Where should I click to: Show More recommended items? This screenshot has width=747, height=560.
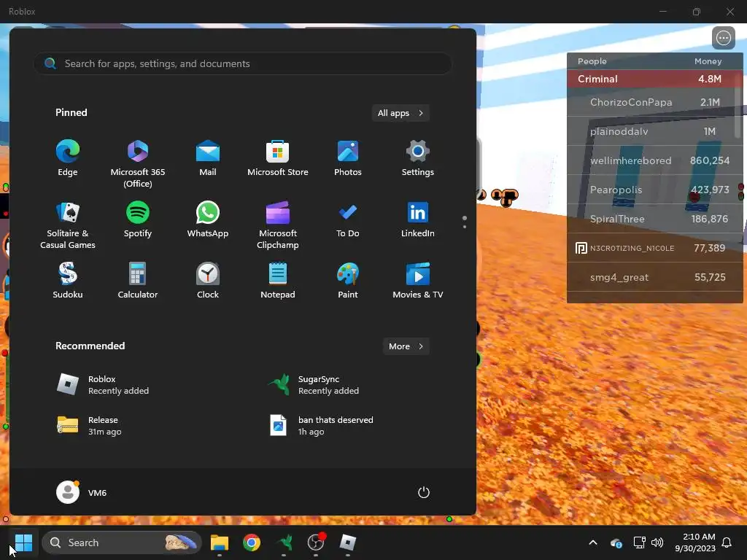(406, 346)
